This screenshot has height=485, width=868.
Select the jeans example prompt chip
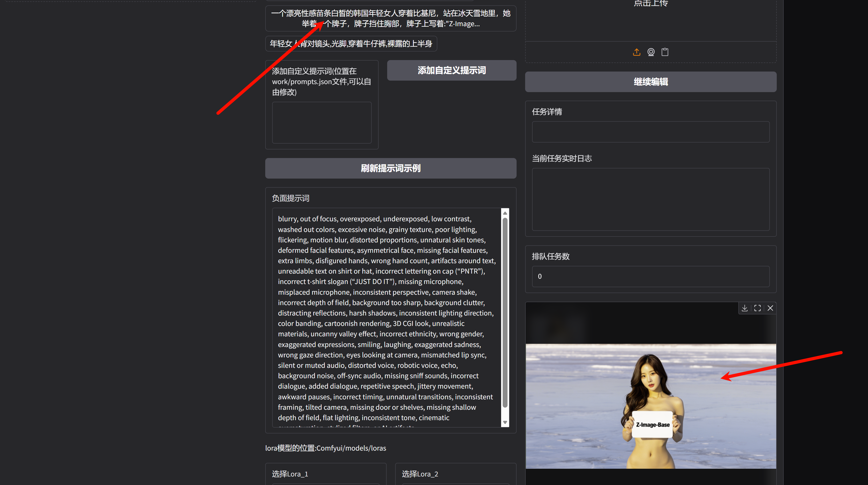(351, 44)
